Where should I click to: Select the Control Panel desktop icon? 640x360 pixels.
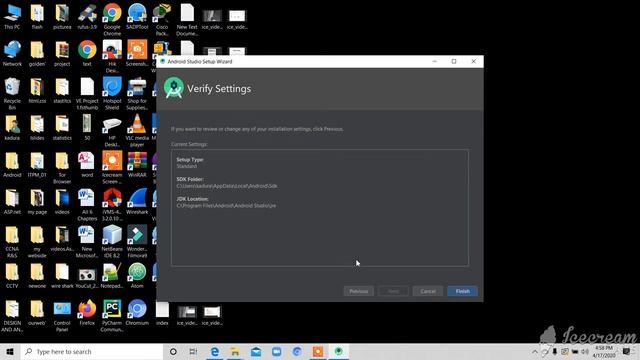(x=62, y=316)
